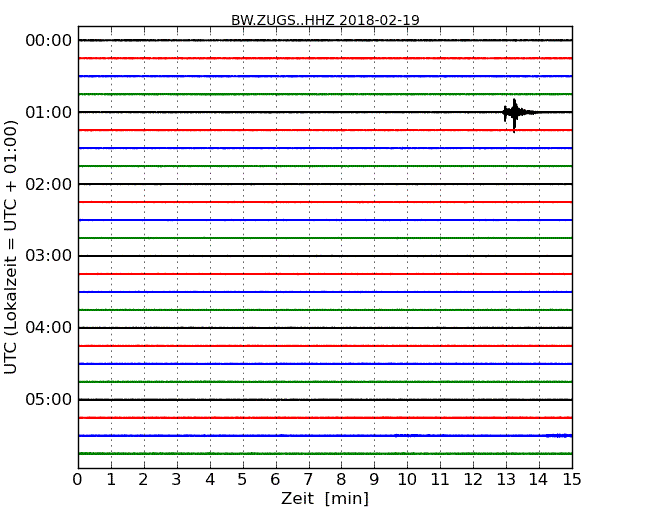The width and height of the screenshot is (650, 520).
Task: Click x-axis tick label 13
Action: point(506,479)
